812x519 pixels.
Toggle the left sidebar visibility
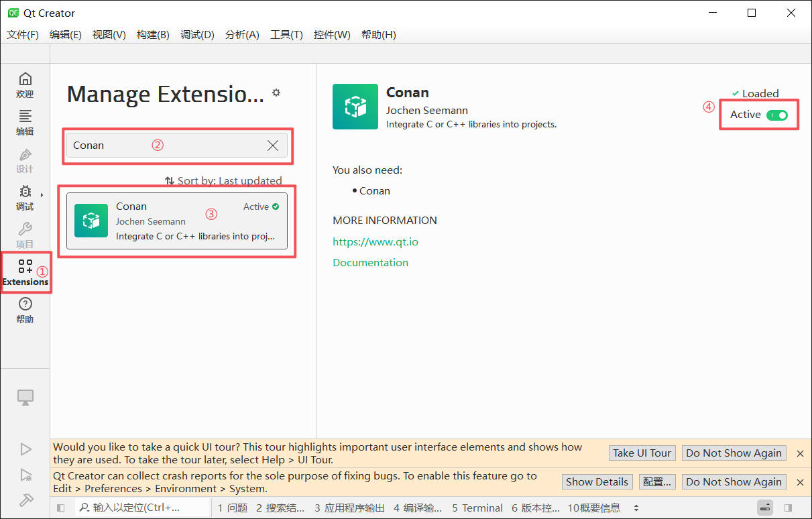pos(60,508)
